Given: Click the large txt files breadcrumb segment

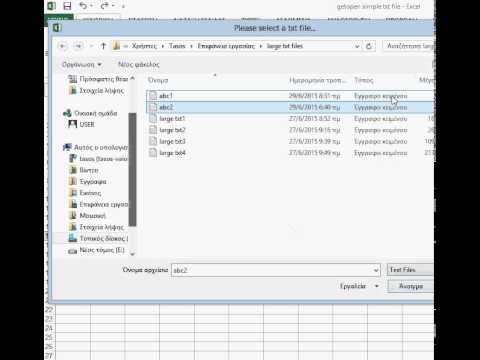Looking at the screenshot, I should [x=285, y=46].
